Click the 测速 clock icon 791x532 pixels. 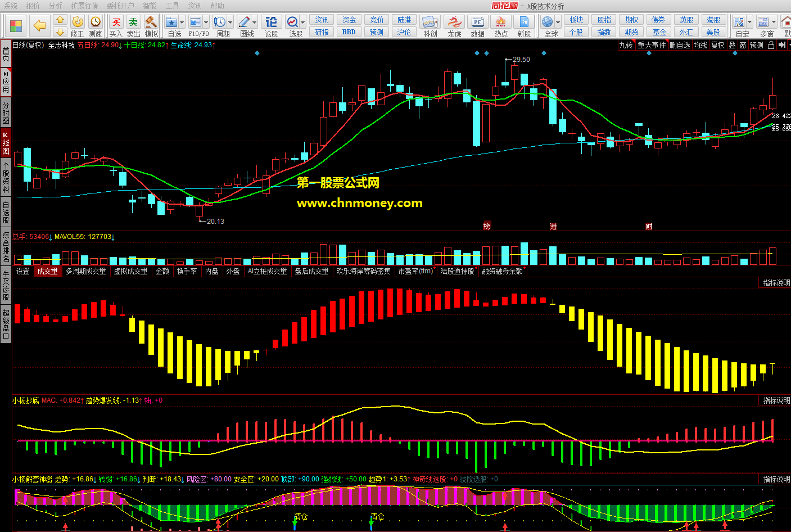pos(96,22)
